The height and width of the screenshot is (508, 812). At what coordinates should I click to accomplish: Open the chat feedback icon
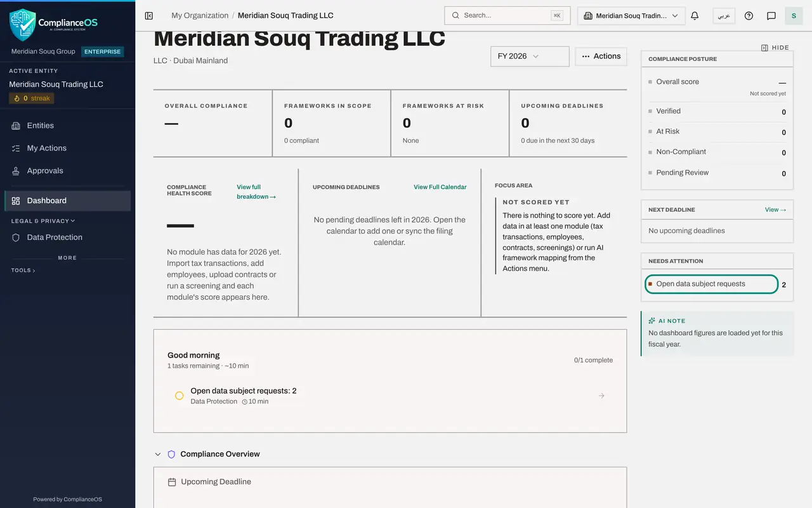(771, 16)
